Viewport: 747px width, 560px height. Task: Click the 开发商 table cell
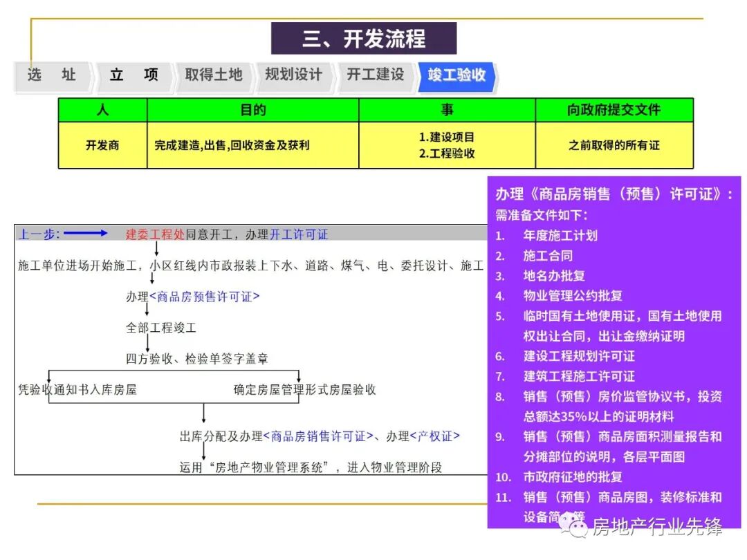tap(102, 145)
